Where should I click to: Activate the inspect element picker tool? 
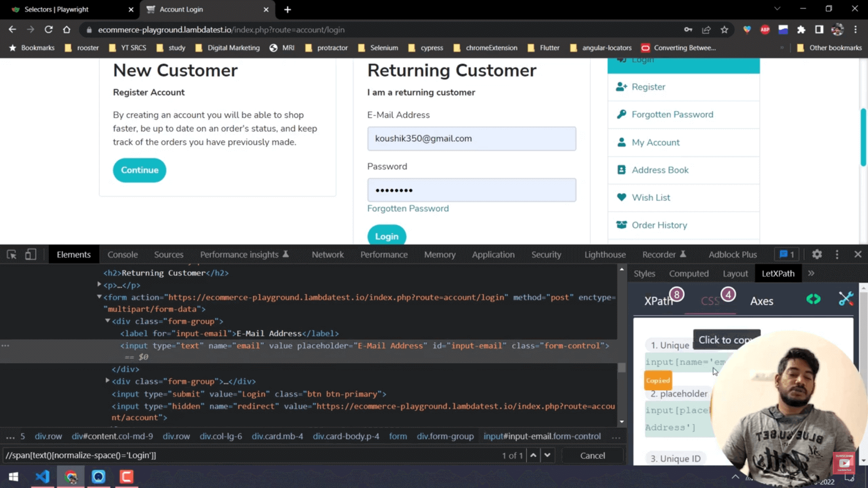11,254
